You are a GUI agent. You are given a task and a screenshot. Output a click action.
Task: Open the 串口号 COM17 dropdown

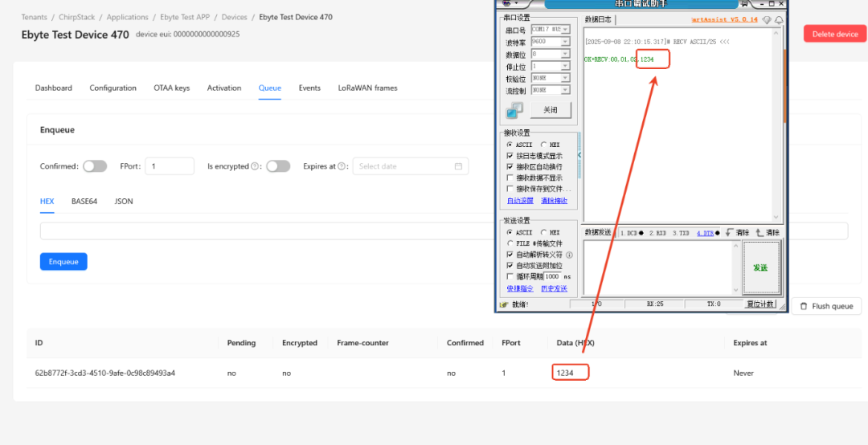point(551,29)
